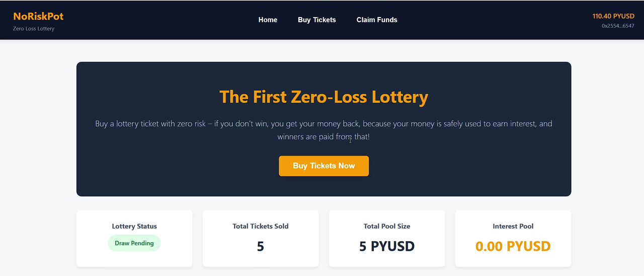The width and height of the screenshot is (644, 276).
Task: Click the mouse text cursor in hero text
Action: [x=350, y=140]
